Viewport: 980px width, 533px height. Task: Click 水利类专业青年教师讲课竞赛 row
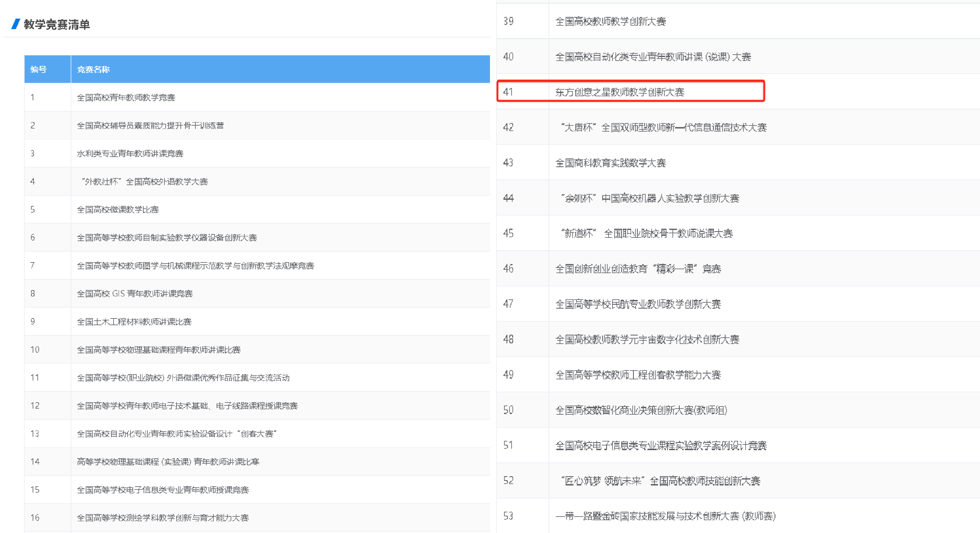coord(130,153)
